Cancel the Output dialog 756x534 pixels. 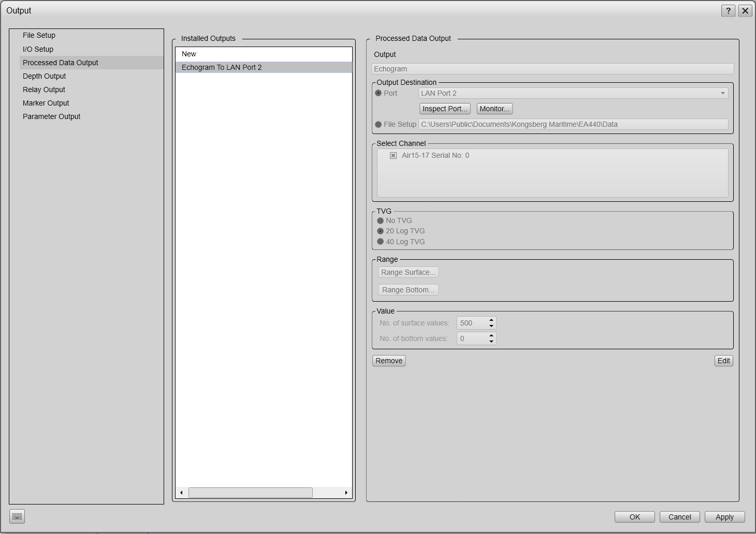[x=679, y=517]
